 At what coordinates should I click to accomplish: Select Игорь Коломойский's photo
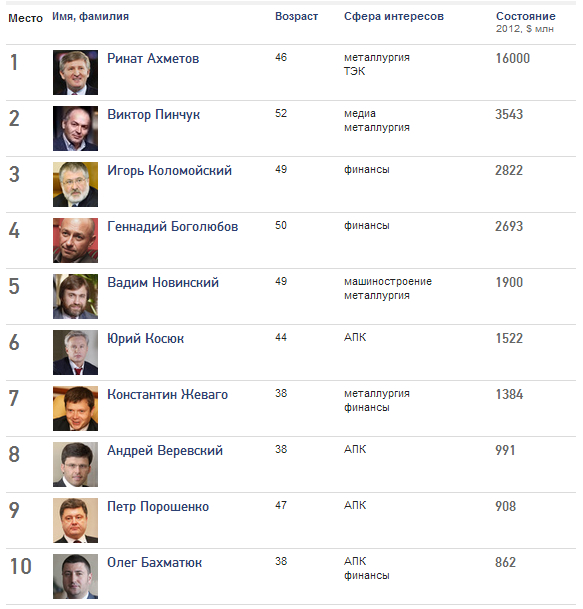coord(75,184)
